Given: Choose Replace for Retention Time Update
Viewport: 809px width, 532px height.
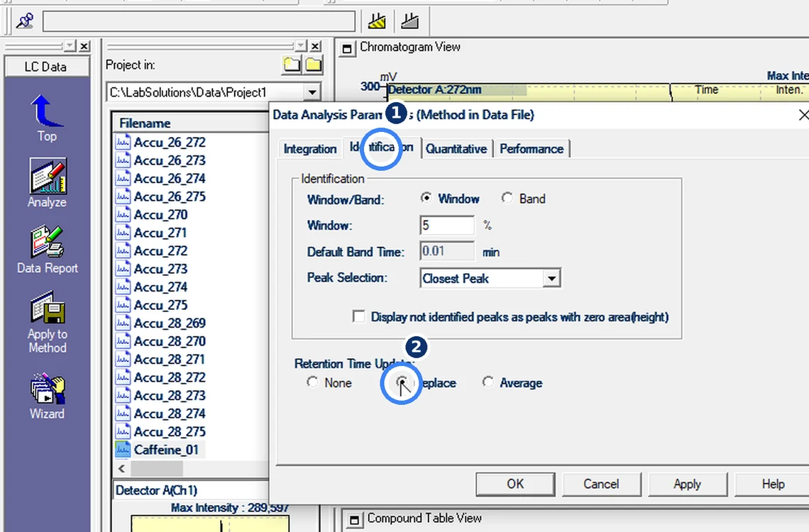Looking at the screenshot, I should (402, 382).
